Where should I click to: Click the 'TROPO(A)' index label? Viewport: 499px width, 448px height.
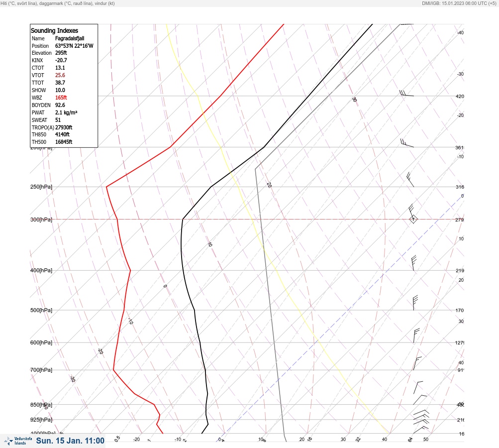coord(43,127)
